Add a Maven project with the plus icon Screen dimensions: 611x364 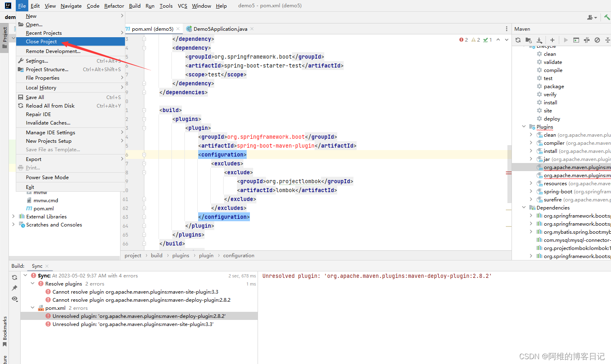552,40
